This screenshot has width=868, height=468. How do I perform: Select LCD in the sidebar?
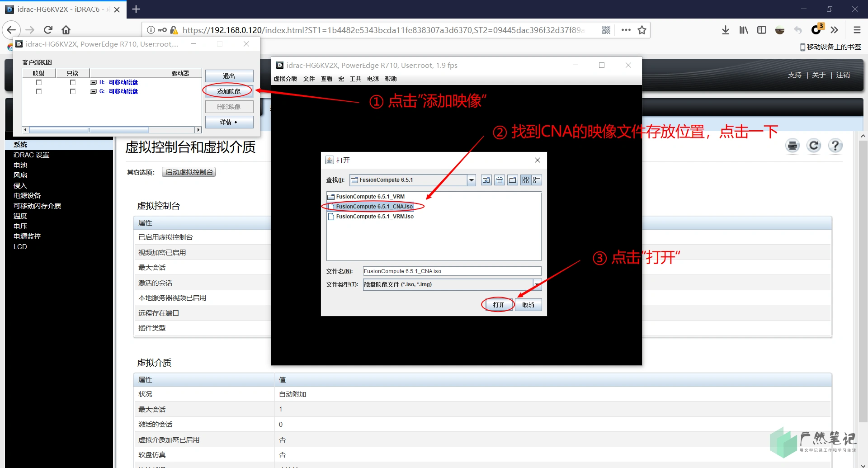coord(20,247)
